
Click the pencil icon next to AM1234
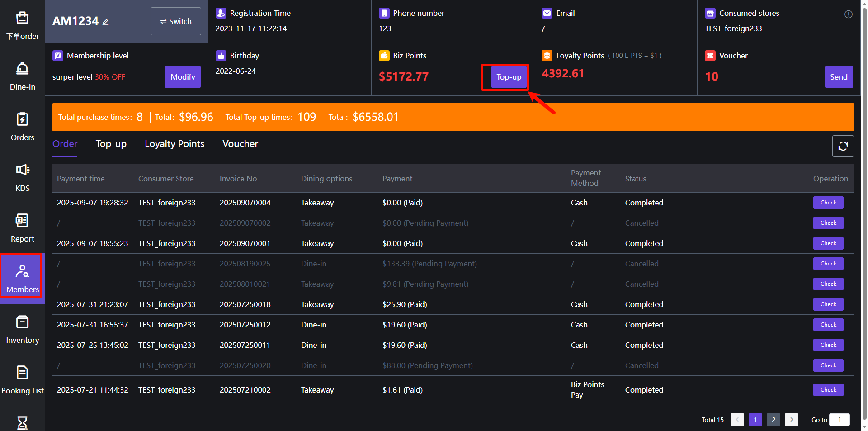tap(106, 22)
